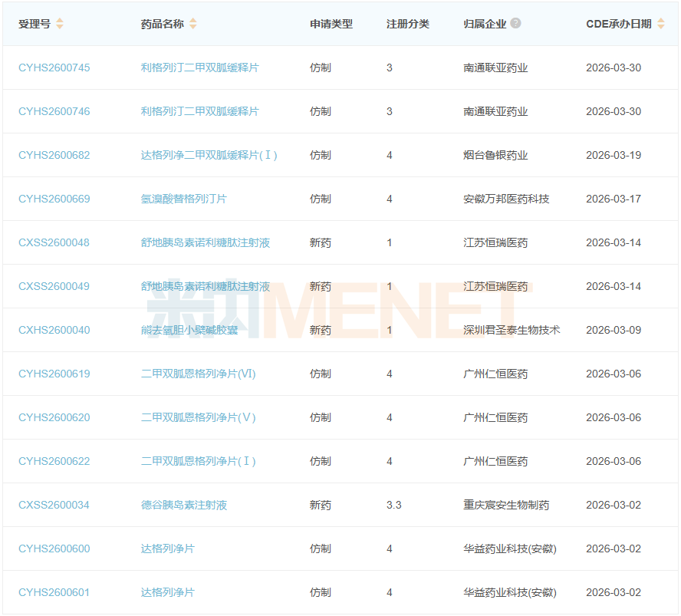Select date 2026-03-02 in CXSS2600034 row

614,506
